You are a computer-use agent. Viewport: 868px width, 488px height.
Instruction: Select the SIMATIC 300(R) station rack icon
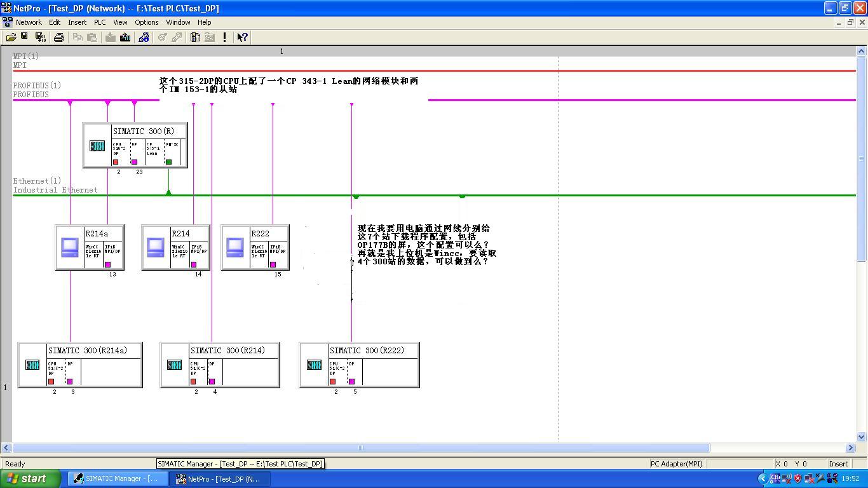97,146
